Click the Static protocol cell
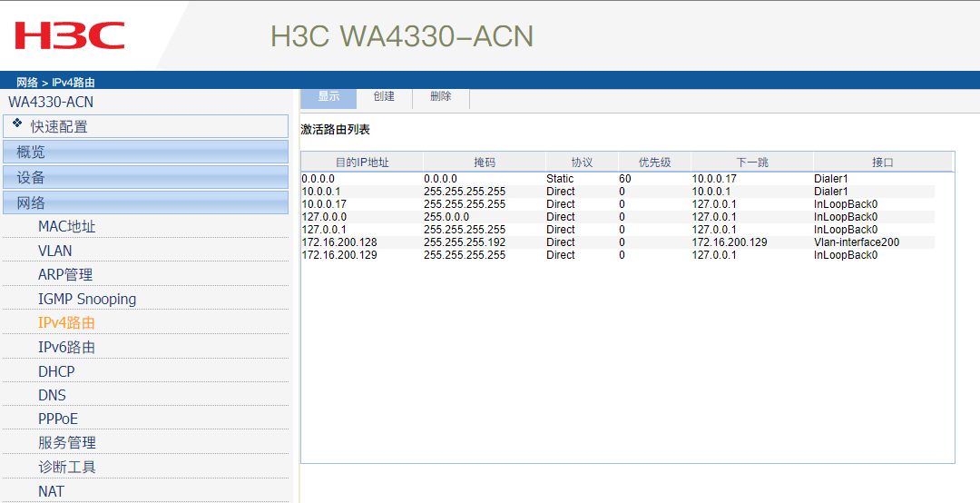This screenshot has width=980, height=503. (x=560, y=179)
